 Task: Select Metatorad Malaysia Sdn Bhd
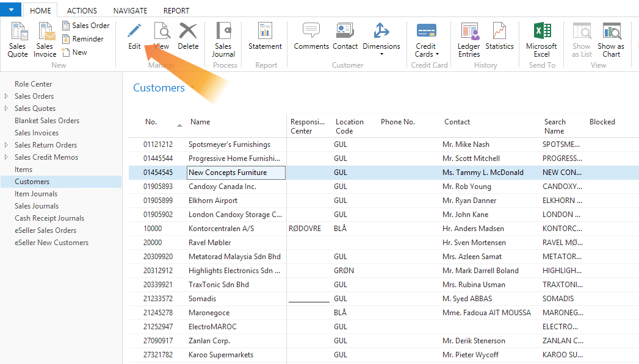pos(234,257)
